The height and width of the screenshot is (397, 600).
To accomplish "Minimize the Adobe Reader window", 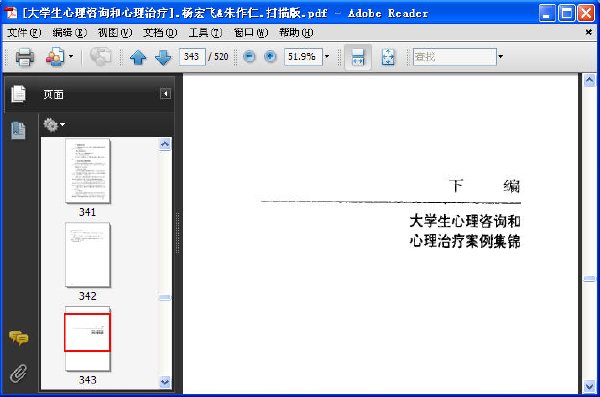I will (547, 13).
